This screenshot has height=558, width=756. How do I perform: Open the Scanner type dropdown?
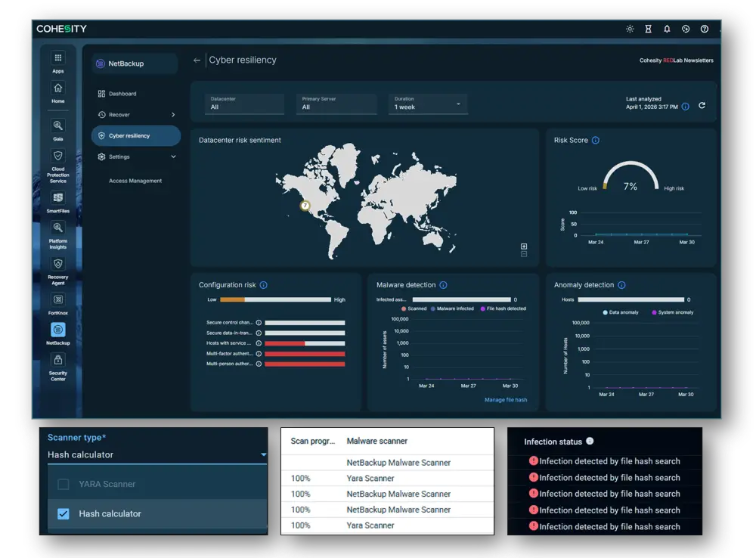tap(157, 454)
